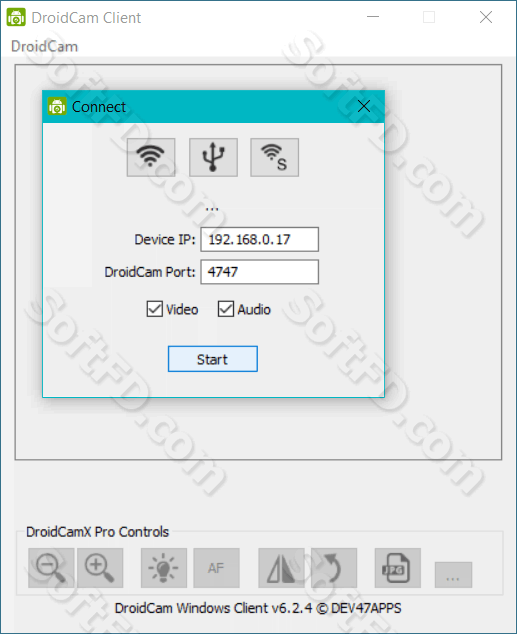Viewport: 517px width, 634px height.
Task: Select the WiFi connection mode icon
Action: (151, 157)
